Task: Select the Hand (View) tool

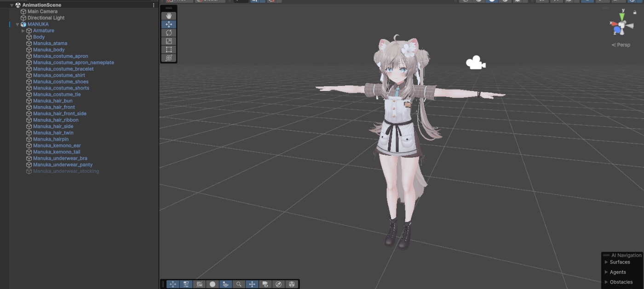Action: coord(169,16)
